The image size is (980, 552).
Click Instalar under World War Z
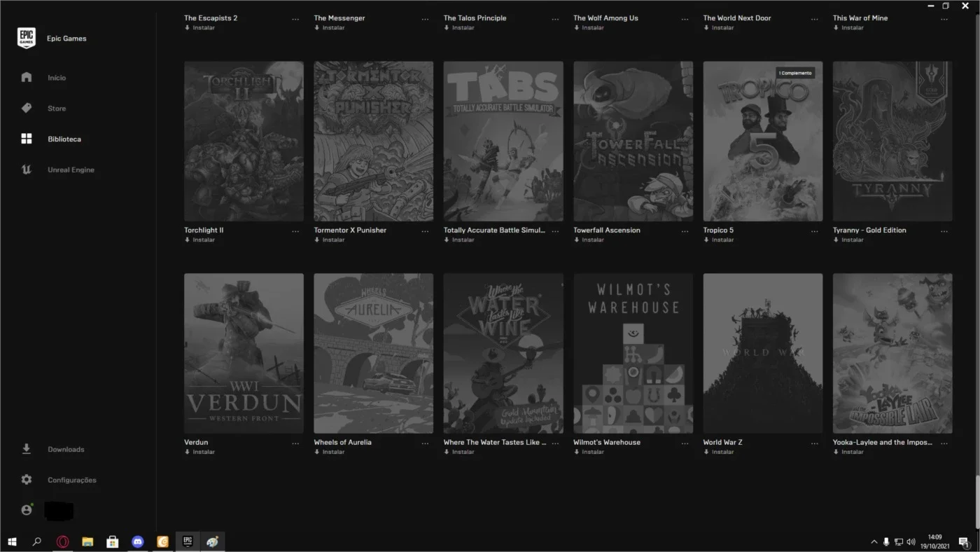722,453
